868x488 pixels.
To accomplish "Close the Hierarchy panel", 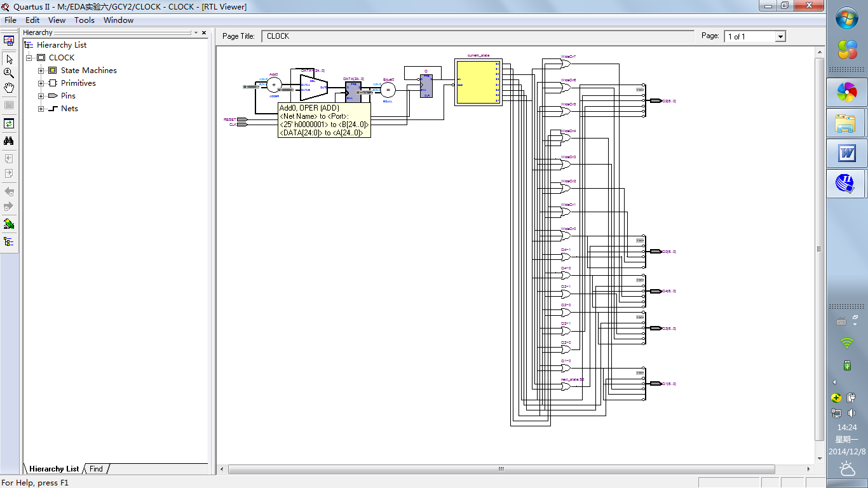I will click(x=205, y=32).
